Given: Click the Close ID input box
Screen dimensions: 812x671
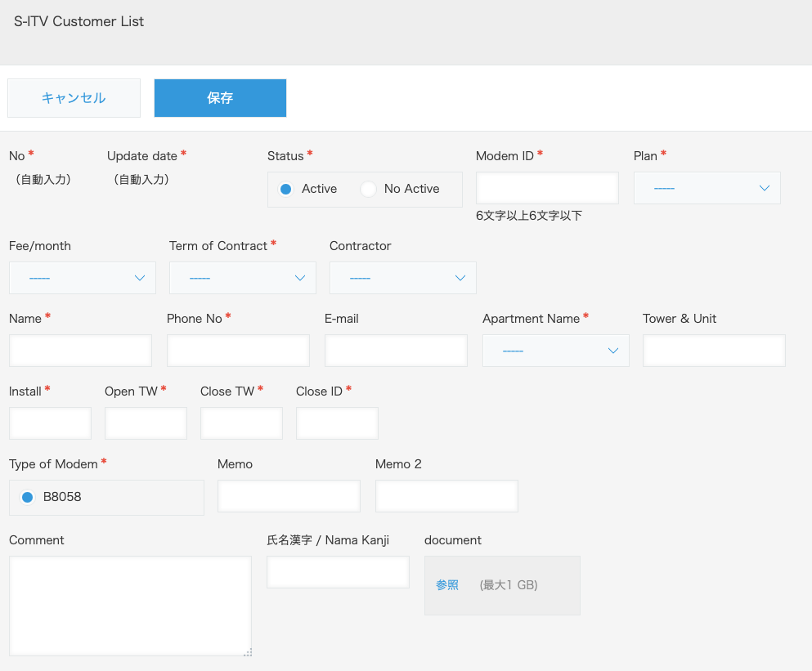Looking at the screenshot, I should coord(337,423).
